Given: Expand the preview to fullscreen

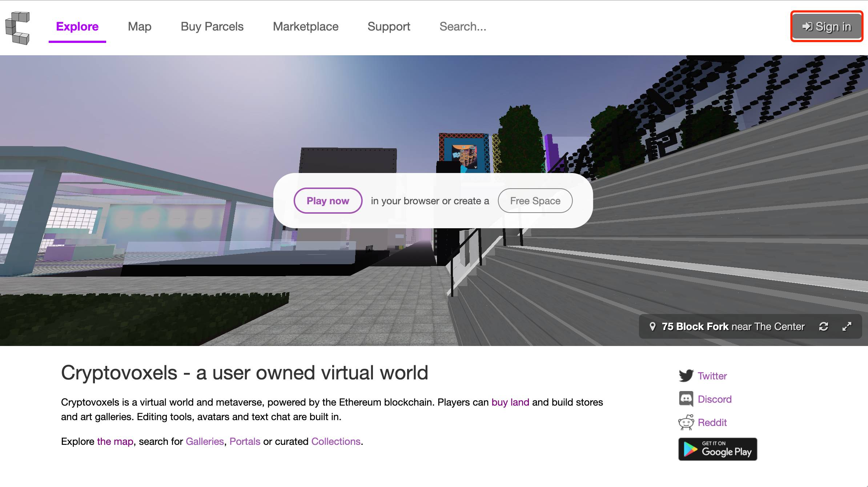Looking at the screenshot, I should click(x=847, y=326).
